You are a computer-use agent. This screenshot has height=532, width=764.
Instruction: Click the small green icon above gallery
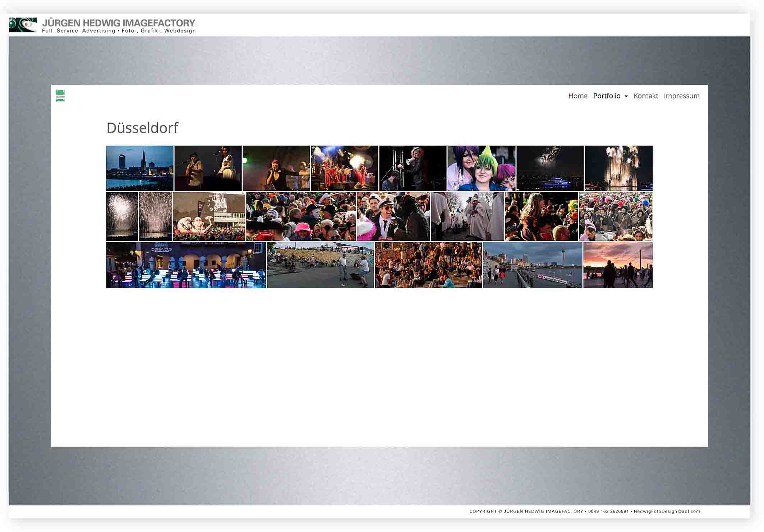[x=60, y=96]
